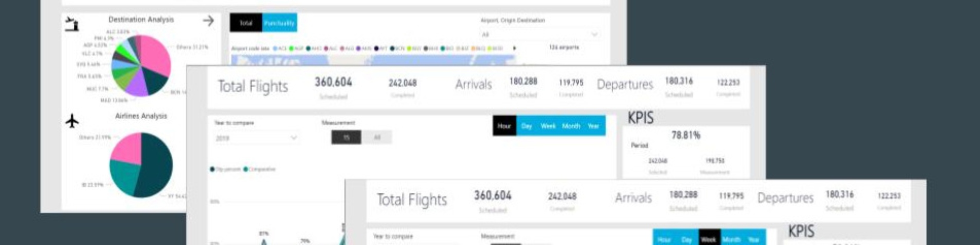
Task: Click the chevron of the airport All dropdown
Action: (594, 35)
